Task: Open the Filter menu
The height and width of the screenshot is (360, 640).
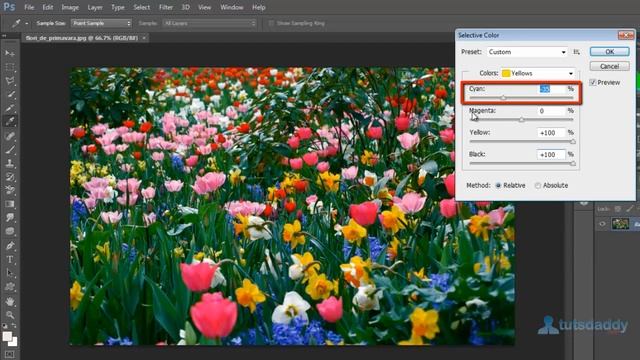Action: [x=166, y=7]
